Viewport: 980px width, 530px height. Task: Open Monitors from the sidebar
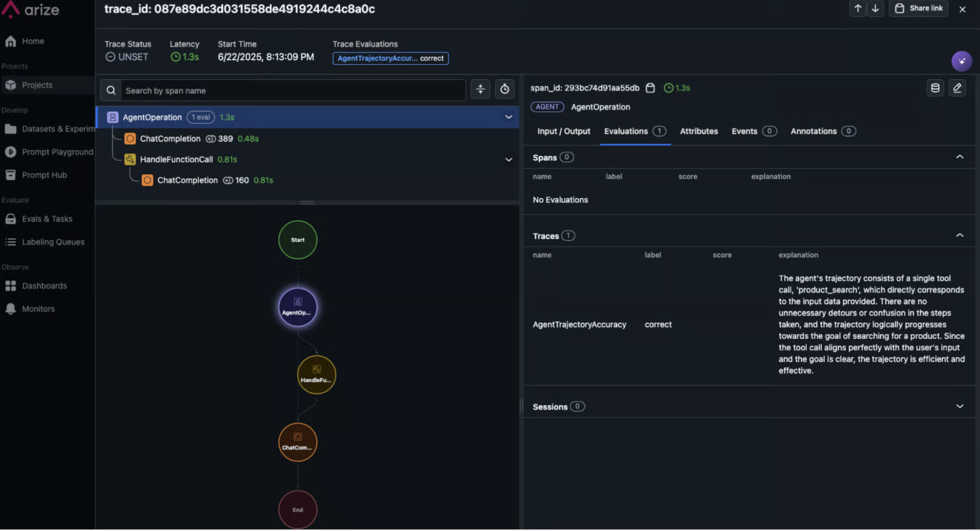(x=38, y=309)
